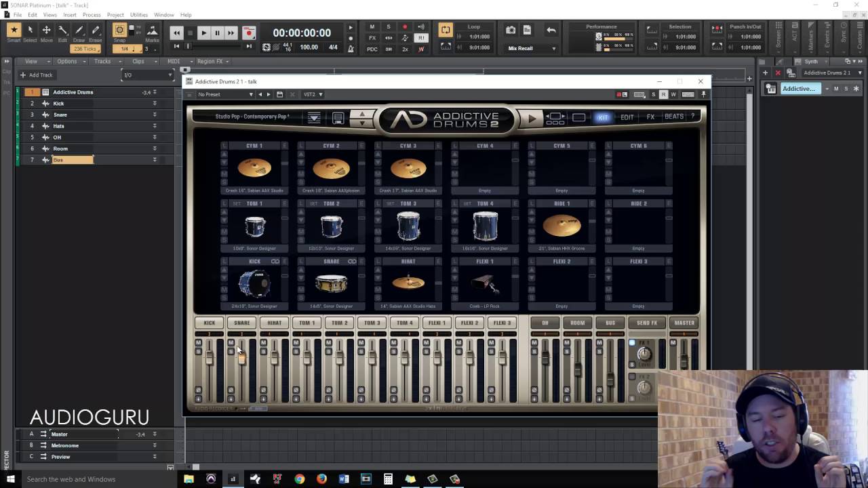
Task: Pin the plugin window with the pin icon
Action: click(x=703, y=94)
